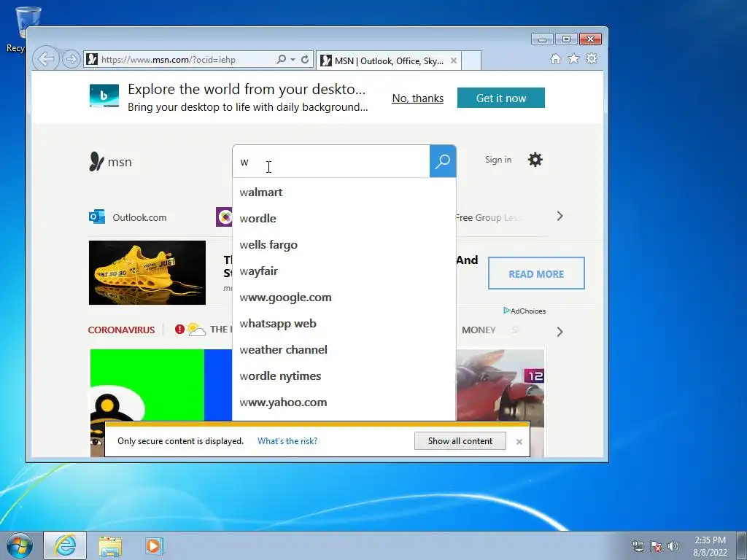Choose the wells fargo suggestion
This screenshot has width=747, height=560.
point(344,245)
